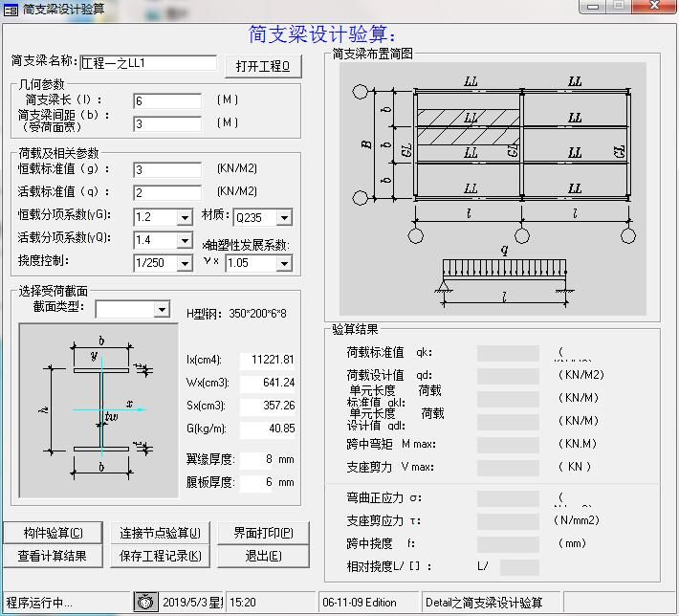Click 相对挠度 L/ result field
679x616 pixels.
519,567
